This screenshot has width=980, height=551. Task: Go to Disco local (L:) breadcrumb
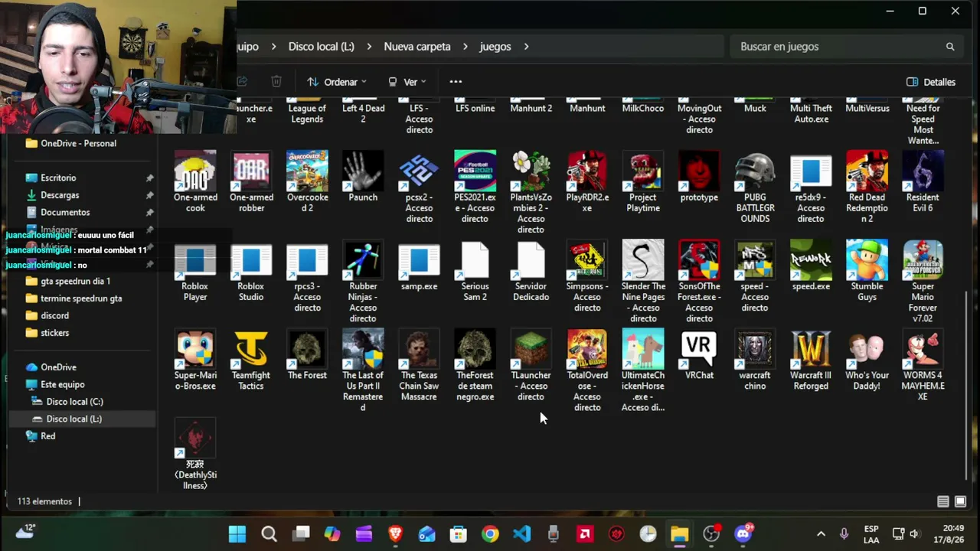[322, 47]
